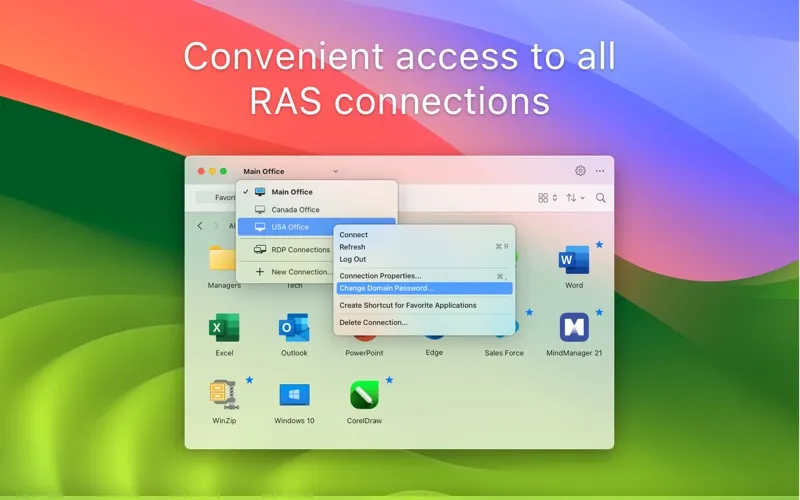The height and width of the screenshot is (500, 800).
Task: Open the Managers folder icon
Action: (x=223, y=260)
